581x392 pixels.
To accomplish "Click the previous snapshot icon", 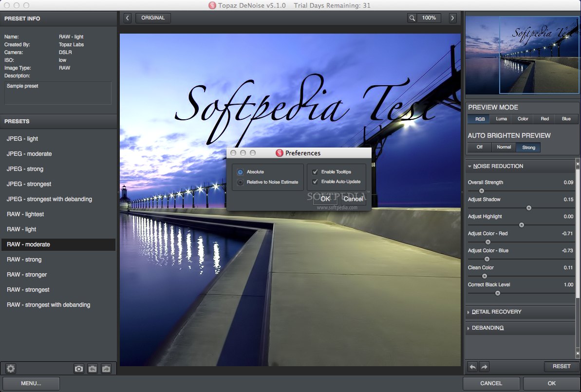I will [93, 369].
